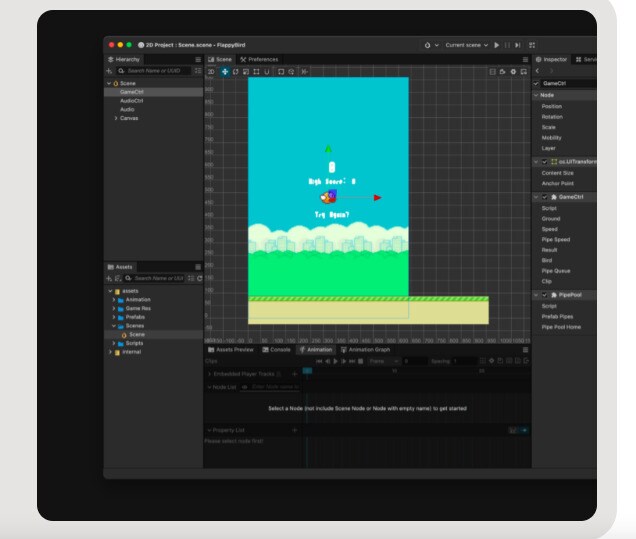Select the Move gizmo tool in Scene toolbar
This screenshot has width=636, height=539.
coord(224,71)
